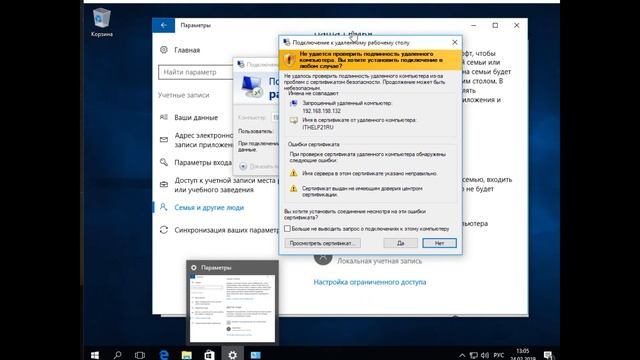Click the envelope icon in the sidebar
Image resolution: width=640 pixels, height=360 pixels.
(x=164, y=140)
